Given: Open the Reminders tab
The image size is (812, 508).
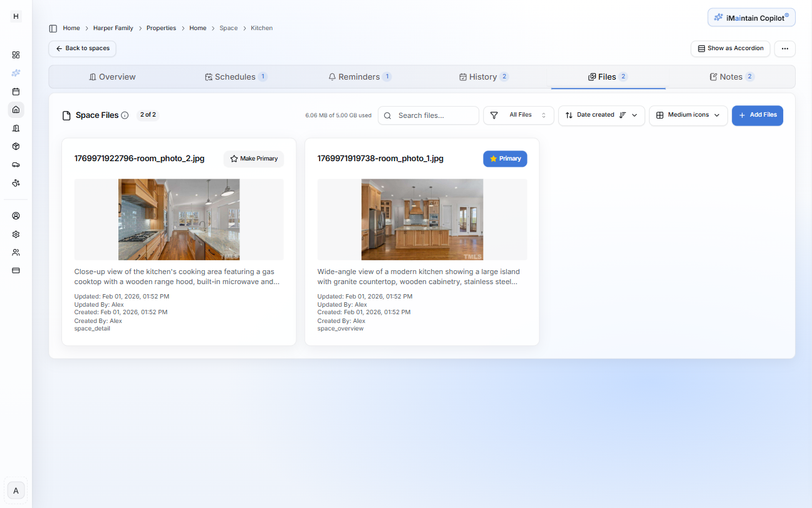Looking at the screenshot, I should (360, 76).
